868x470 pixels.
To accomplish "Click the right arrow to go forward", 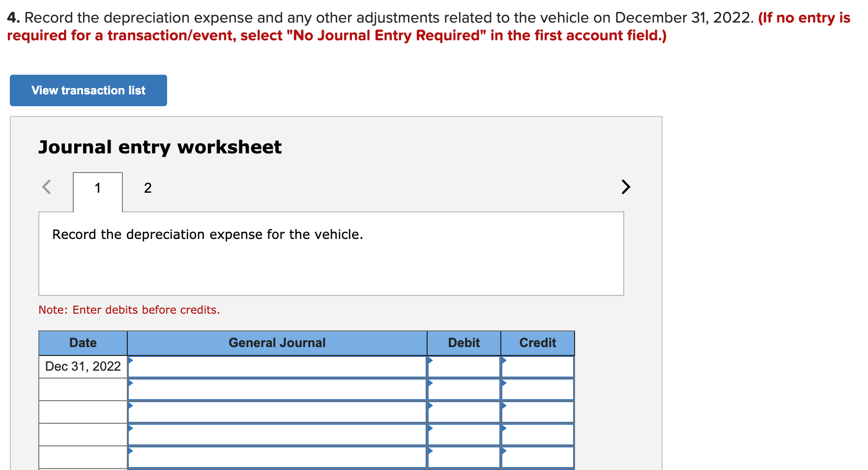I will pos(625,187).
